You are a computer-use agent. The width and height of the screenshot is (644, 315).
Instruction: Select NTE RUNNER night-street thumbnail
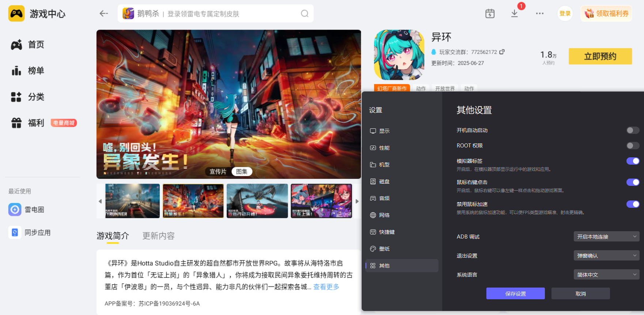point(132,201)
